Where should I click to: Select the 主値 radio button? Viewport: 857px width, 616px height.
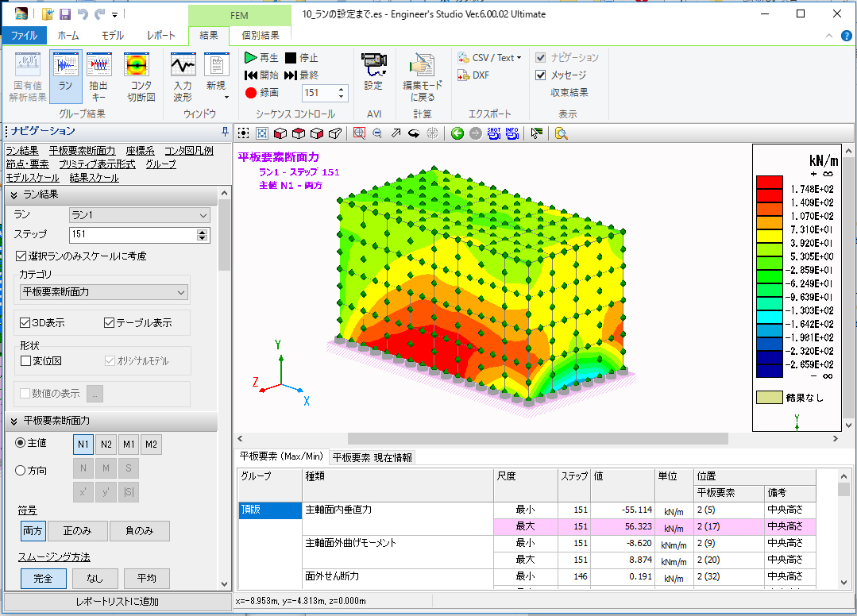point(20,443)
